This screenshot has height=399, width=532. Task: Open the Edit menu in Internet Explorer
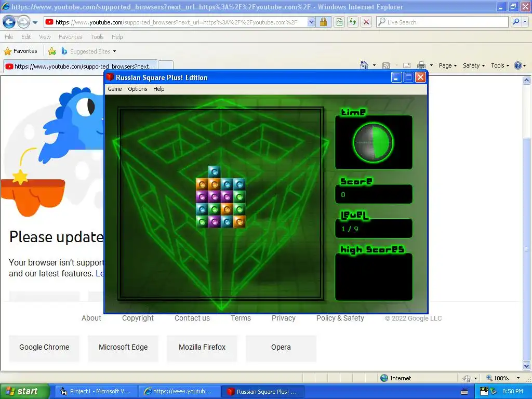click(x=26, y=37)
